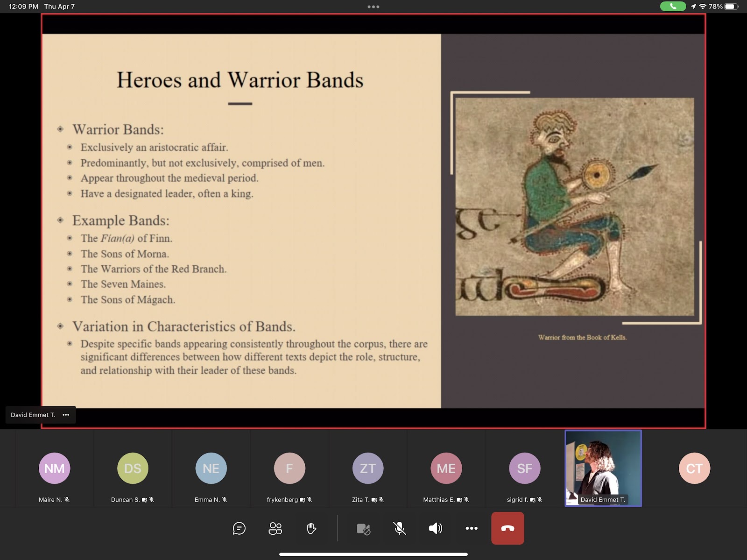
Task: Tap the David Emmet T. thumbnail name label
Action: click(603, 500)
